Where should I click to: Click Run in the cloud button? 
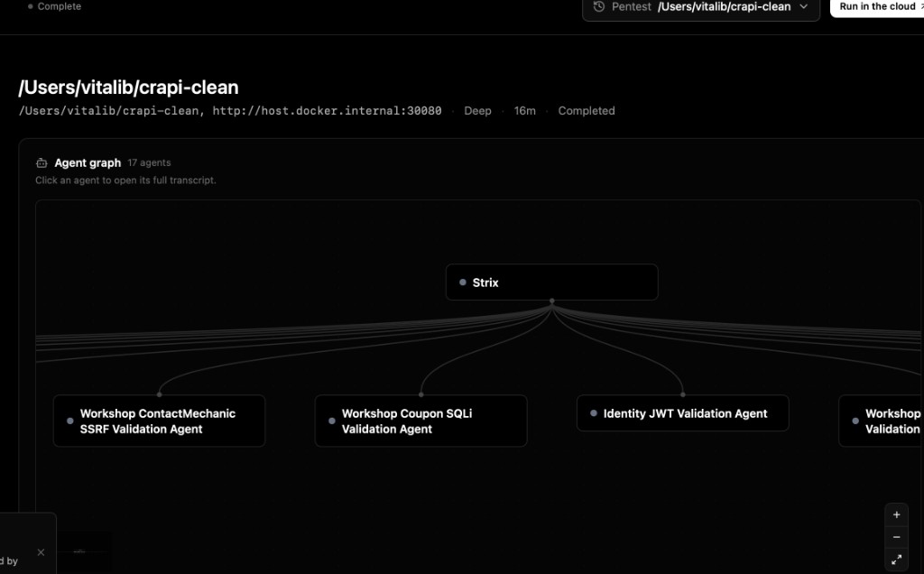click(878, 6)
